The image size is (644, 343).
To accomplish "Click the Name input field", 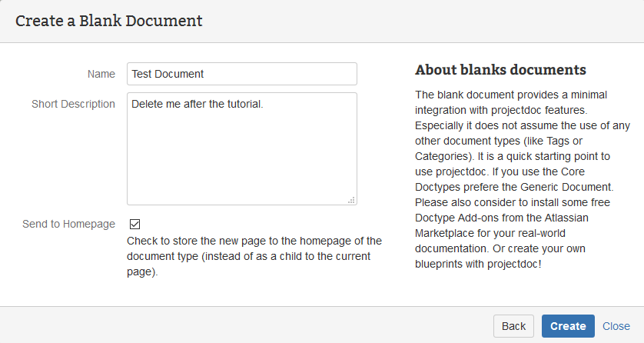I will [241, 74].
